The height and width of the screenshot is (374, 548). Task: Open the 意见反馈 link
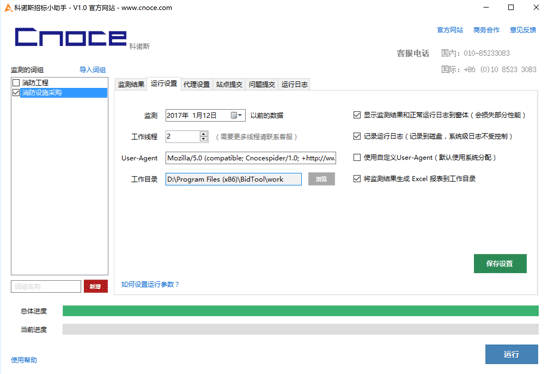[523, 30]
